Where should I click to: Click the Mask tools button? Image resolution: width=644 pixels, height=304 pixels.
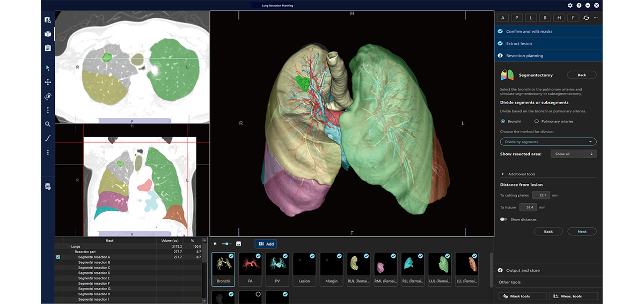pos(523,296)
